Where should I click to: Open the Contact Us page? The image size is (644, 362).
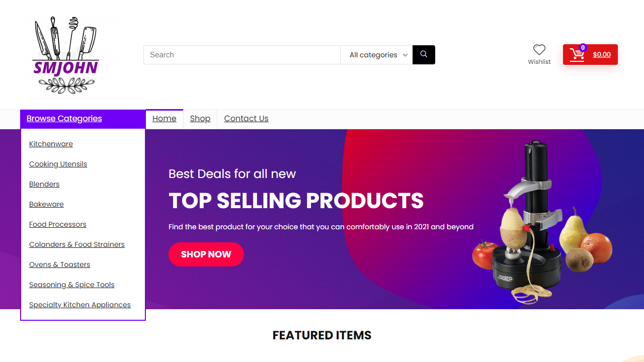(x=246, y=119)
